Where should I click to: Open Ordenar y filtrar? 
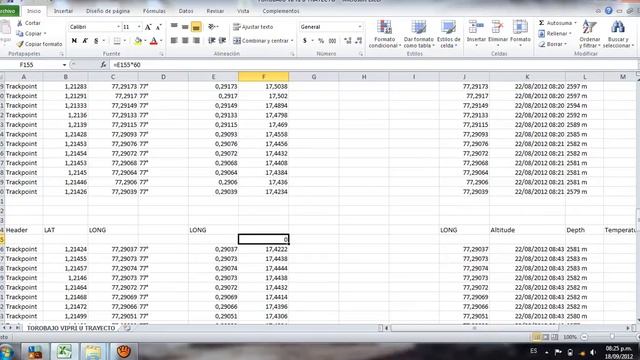click(x=589, y=34)
